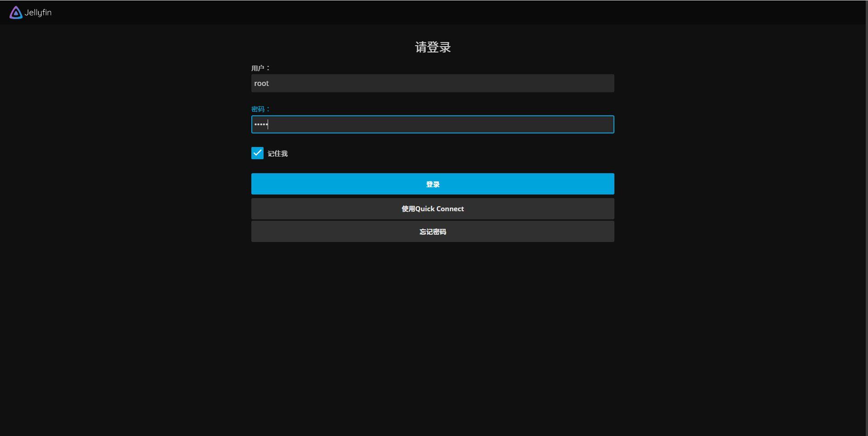Select the root text in username box
The image size is (868, 436).
click(262, 83)
